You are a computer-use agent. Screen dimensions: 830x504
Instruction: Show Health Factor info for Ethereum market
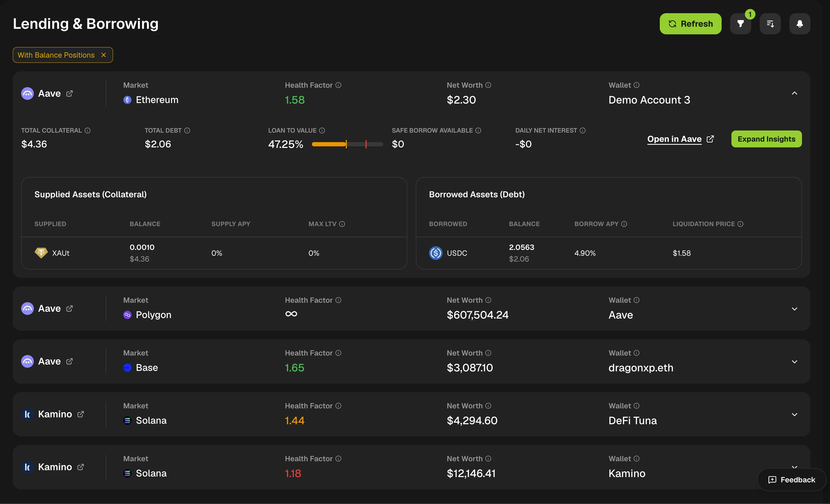point(339,85)
